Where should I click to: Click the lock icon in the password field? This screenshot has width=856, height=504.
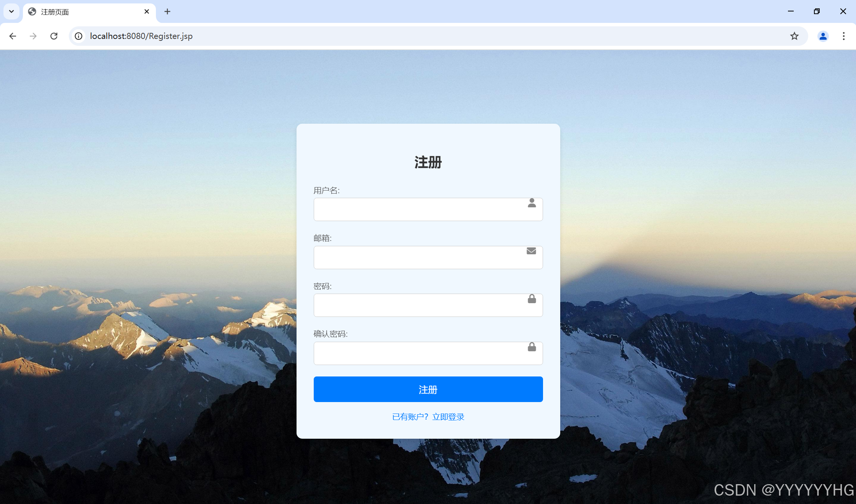tap(532, 299)
